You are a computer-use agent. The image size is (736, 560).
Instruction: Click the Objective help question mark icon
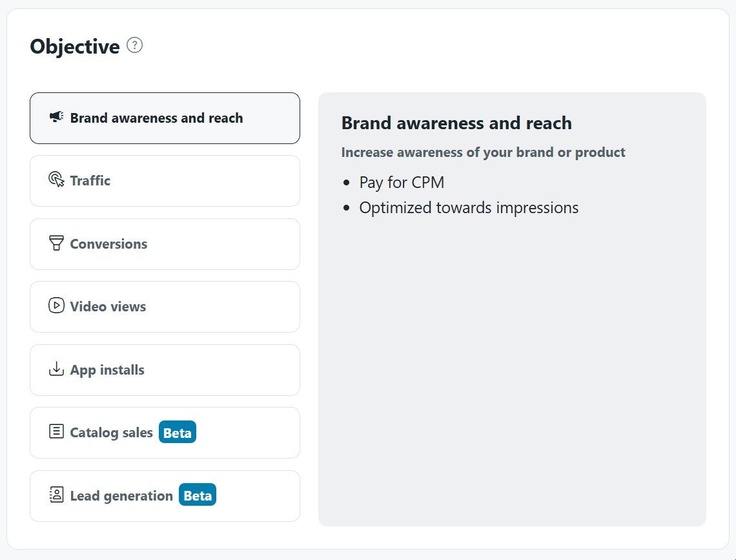pos(135,45)
